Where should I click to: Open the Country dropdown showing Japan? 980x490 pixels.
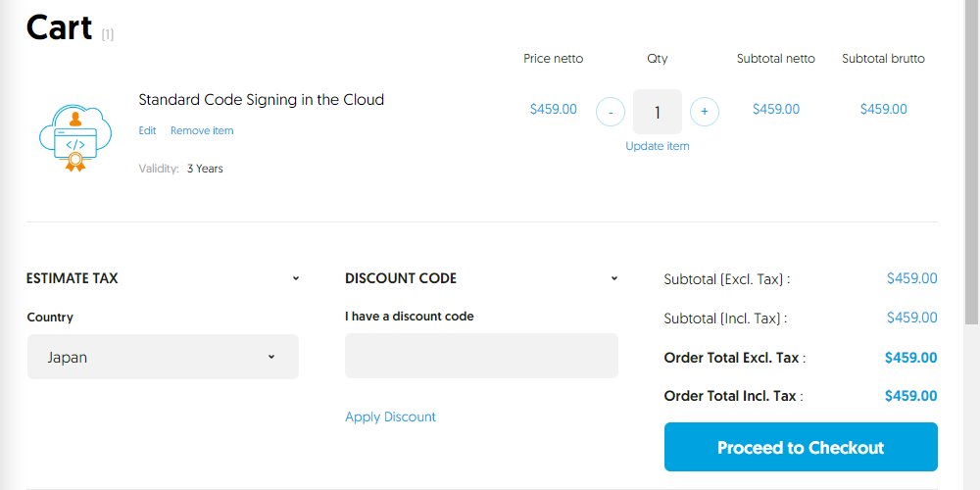[x=163, y=357]
